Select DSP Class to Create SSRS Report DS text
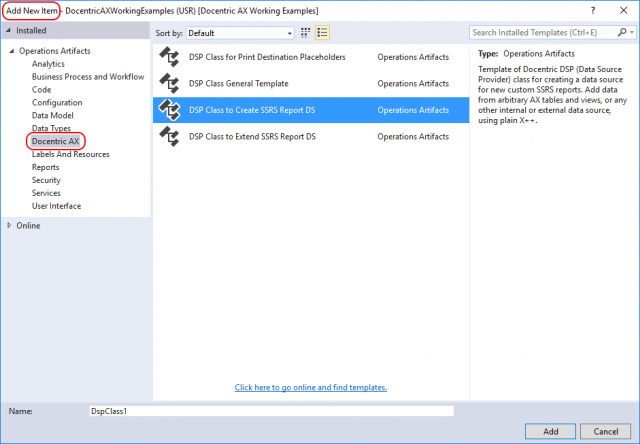The width and height of the screenshot is (640, 444). coord(252,110)
